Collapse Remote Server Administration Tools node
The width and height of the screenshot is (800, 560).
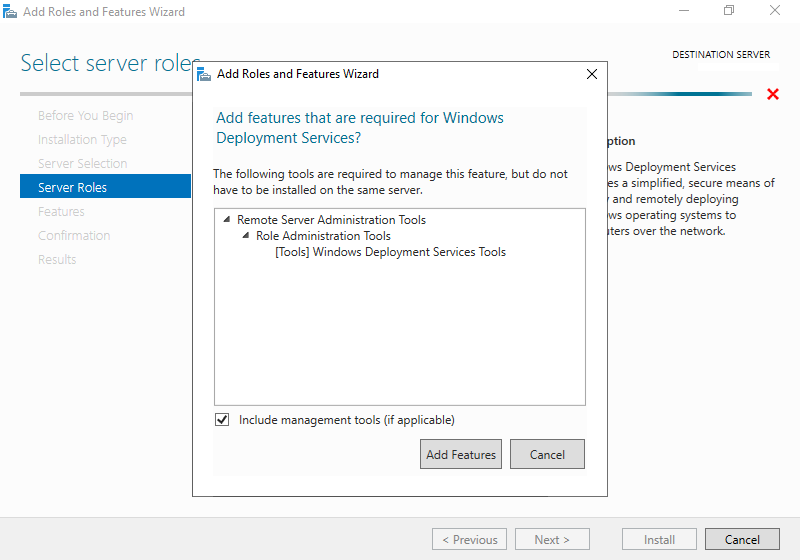tap(227, 219)
